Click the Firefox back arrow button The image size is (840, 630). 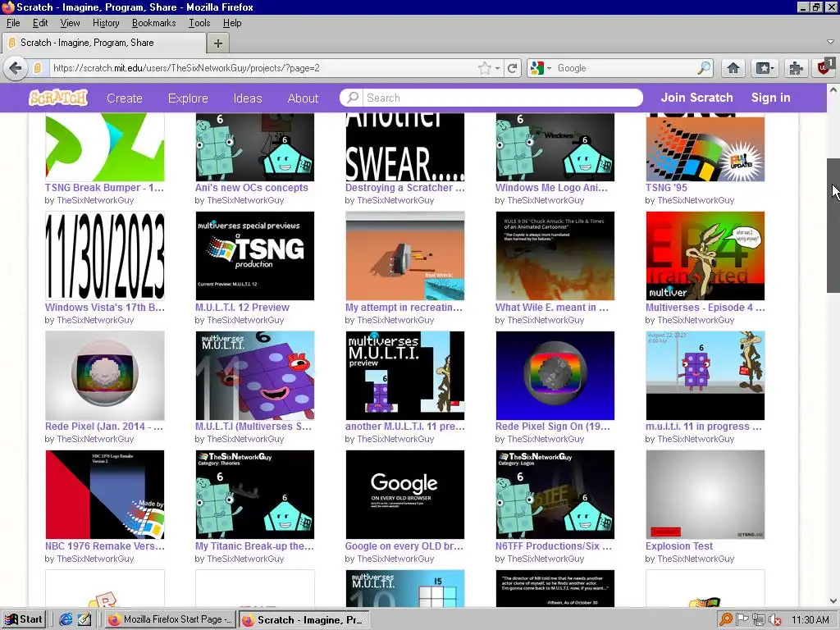16,68
